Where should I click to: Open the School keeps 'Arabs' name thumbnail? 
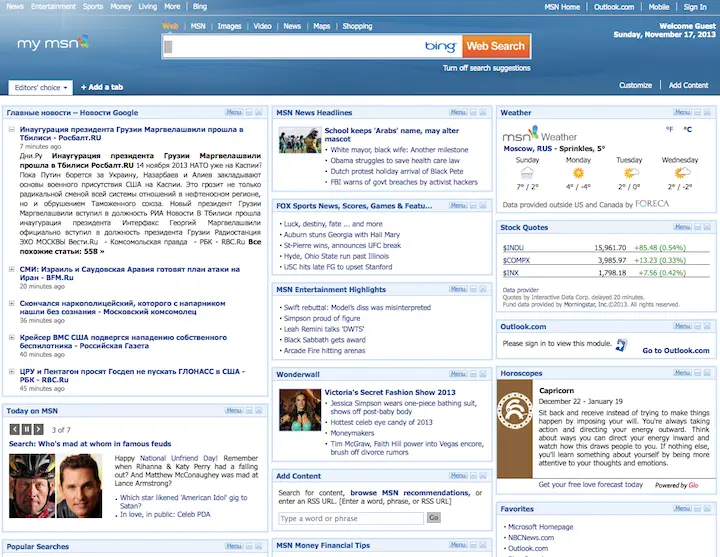coord(300,140)
